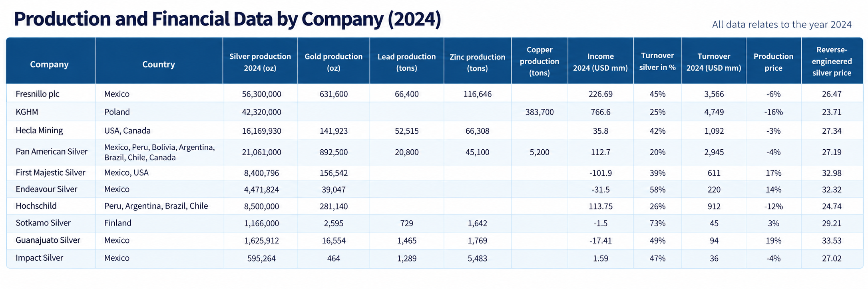Select Sotkamo's 73% turnover silver cell
Viewport: 868px width, 289px height.
pos(658,223)
